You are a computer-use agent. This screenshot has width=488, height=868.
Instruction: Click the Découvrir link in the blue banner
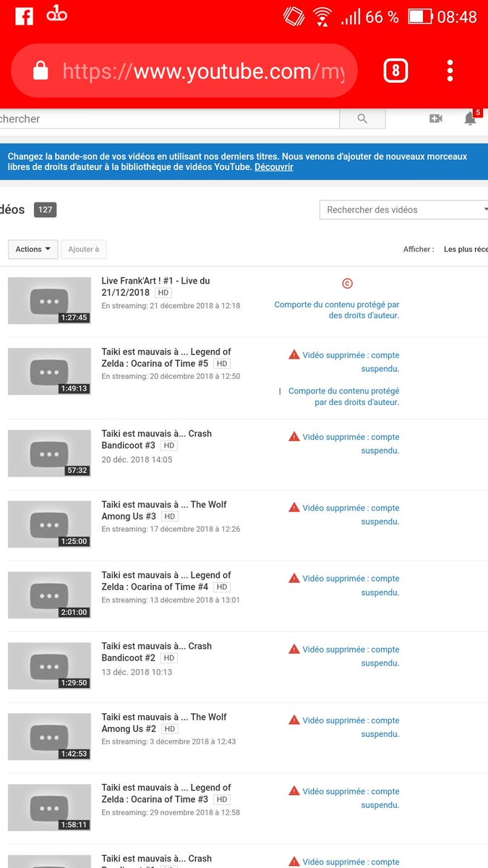click(x=274, y=167)
